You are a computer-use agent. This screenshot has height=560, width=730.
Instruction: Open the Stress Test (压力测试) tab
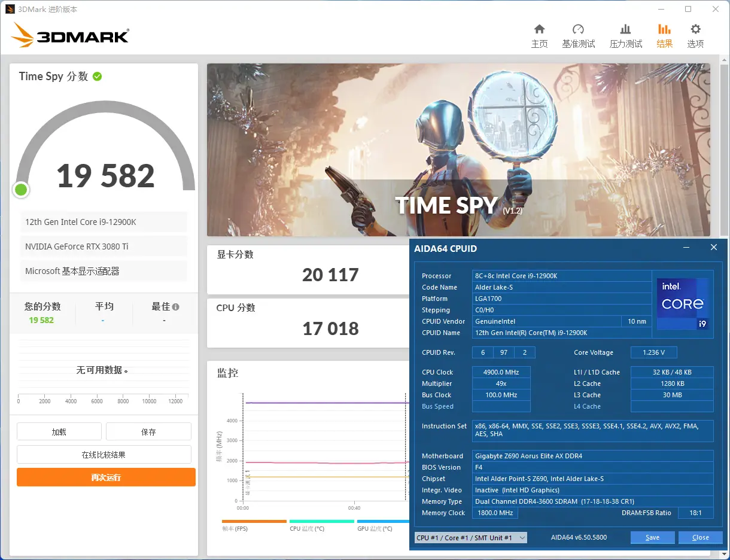click(x=625, y=36)
